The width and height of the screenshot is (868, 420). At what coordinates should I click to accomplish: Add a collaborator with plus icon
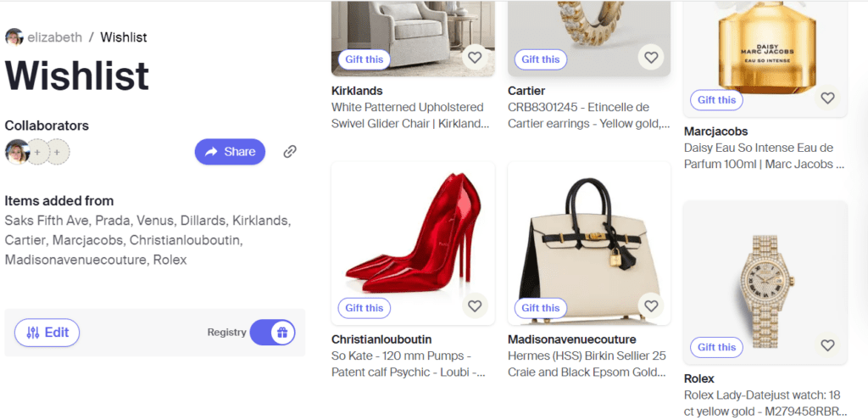pyautogui.click(x=37, y=152)
